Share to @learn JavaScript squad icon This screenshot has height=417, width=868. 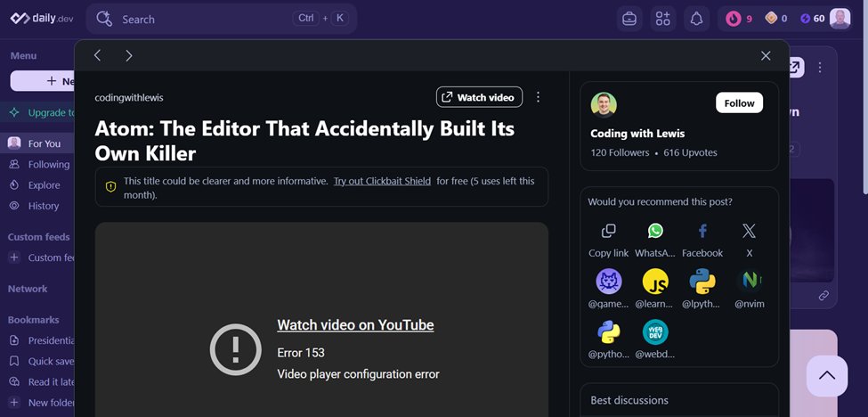pos(655,282)
